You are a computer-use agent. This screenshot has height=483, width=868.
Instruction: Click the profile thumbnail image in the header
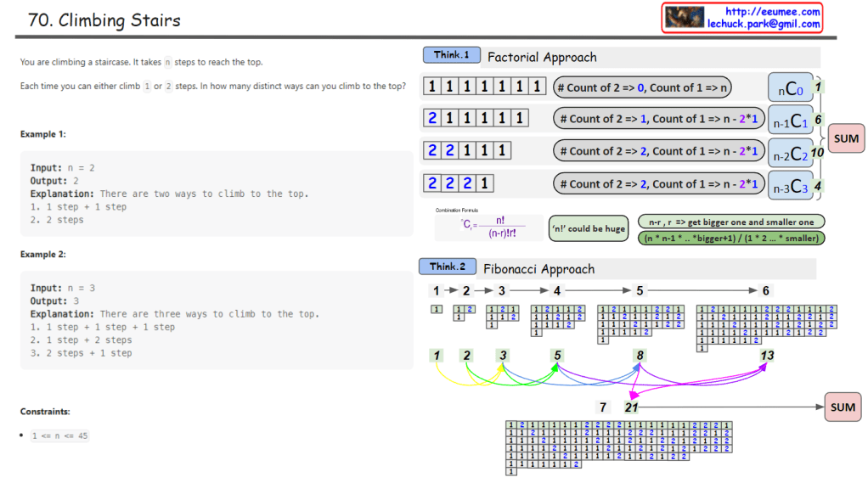tap(685, 17)
